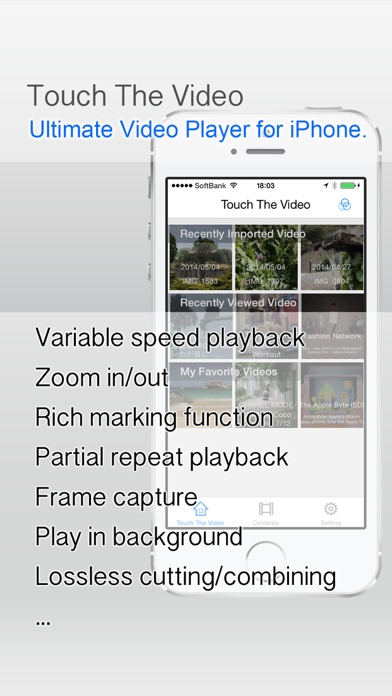The height and width of the screenshot is (696, 392).
Task: Tap the Recently Imported Video header
Action: [242, 234]
